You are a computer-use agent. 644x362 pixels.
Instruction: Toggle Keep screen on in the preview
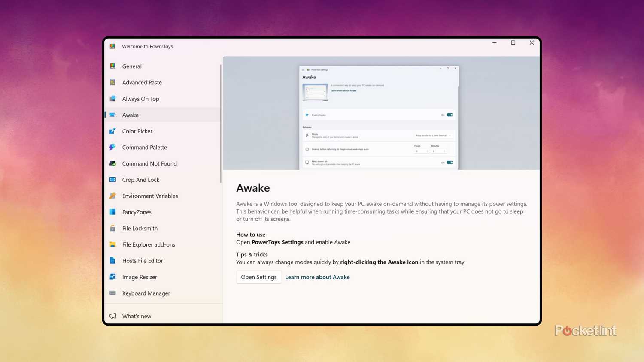[x=449, y=163]
